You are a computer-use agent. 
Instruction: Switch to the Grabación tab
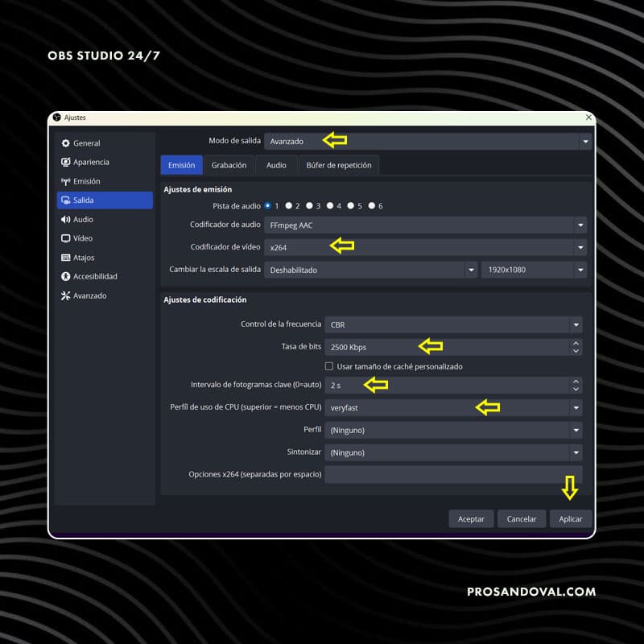tap(229, 165)
